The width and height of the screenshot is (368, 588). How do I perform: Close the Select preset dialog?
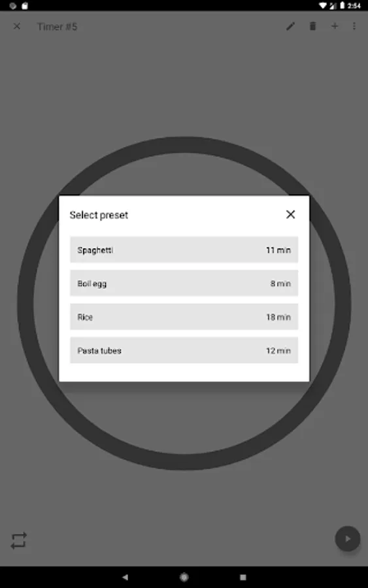click(x=290, y=214)
